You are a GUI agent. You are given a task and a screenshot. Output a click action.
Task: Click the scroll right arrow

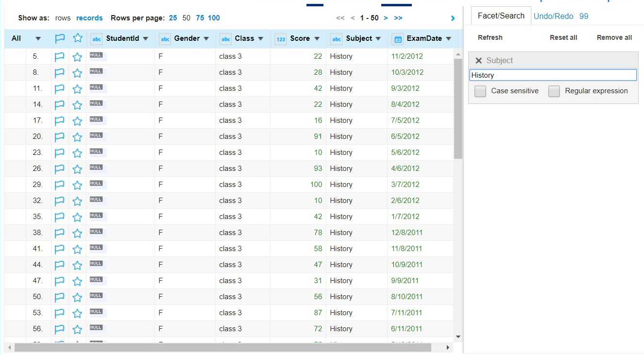pos(448,348)
